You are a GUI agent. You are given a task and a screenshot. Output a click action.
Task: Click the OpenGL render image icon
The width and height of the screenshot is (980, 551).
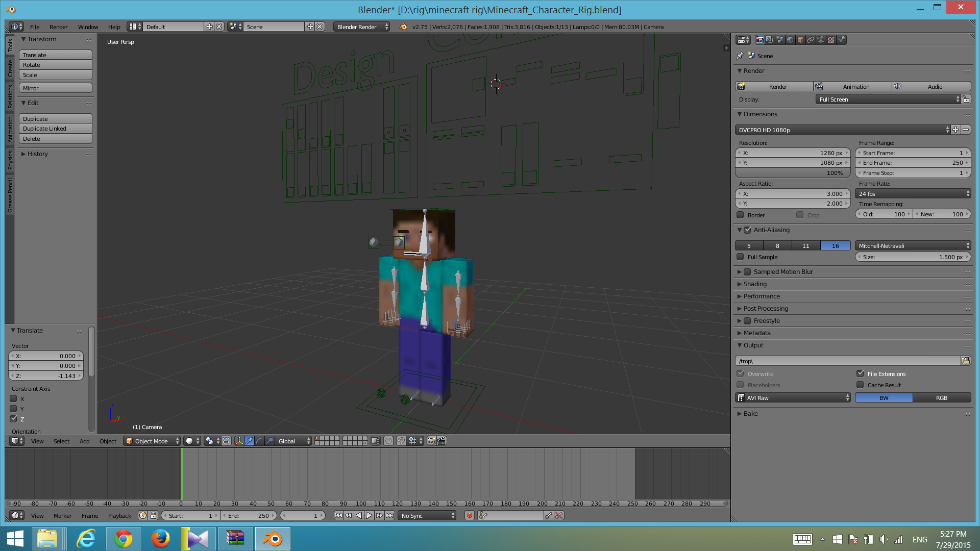432,441
